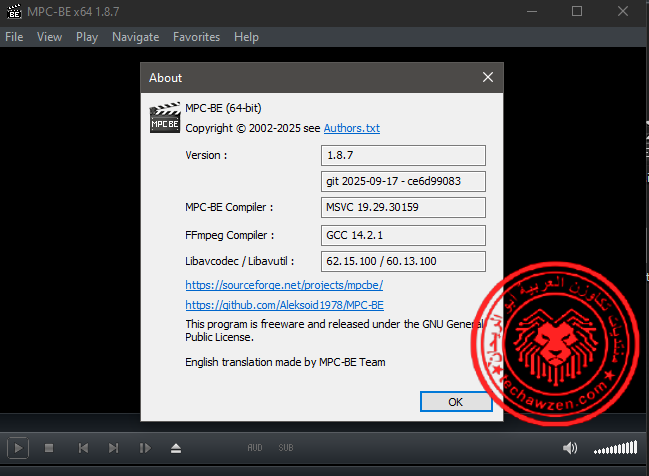
Task: Open the Favorites menu
Action: (x=197, y=37)
